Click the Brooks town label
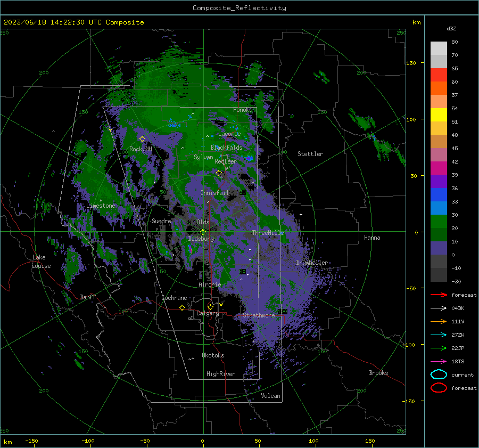Image resolution: width=479 pixels, height=448 pixels. pyautogui.click(x=378, y=373)
